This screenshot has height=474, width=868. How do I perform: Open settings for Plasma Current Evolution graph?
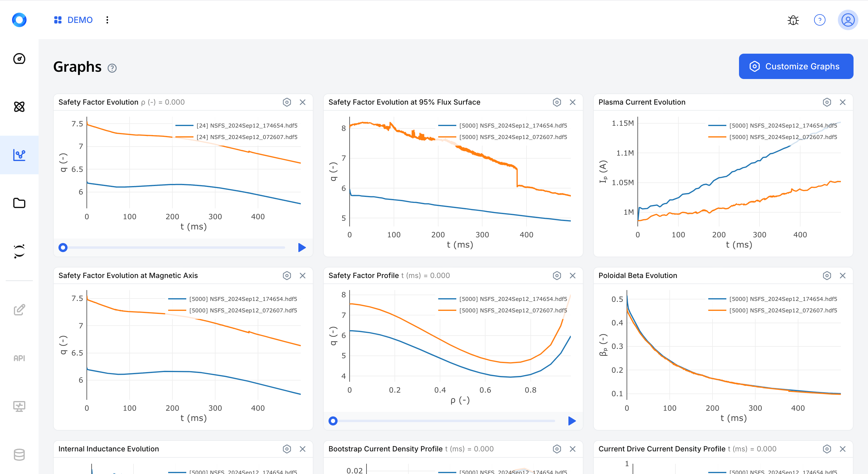click(x=826, y=102)
